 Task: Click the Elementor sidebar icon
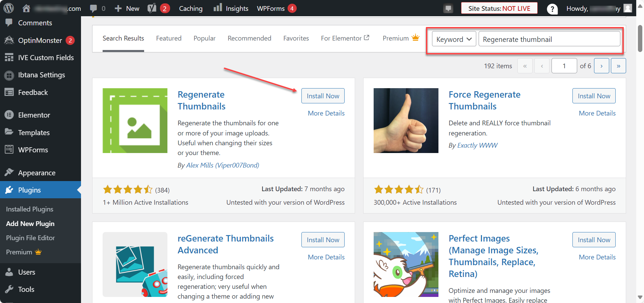tap(9, 115)
